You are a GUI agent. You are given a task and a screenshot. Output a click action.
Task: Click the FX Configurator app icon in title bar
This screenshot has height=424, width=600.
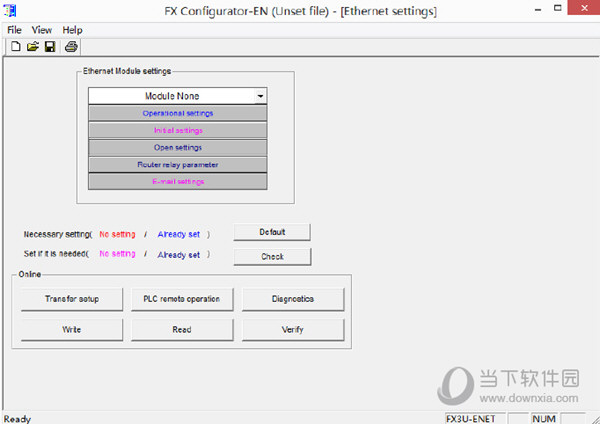(x=10, y=10)
